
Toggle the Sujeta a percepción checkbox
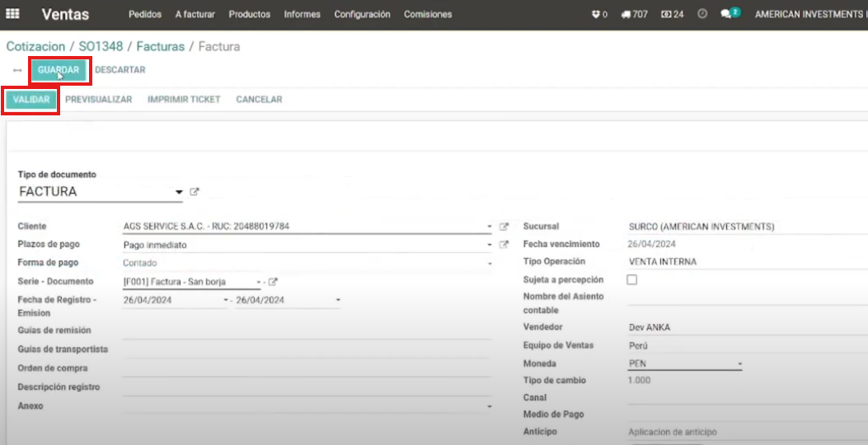point(632,280)
